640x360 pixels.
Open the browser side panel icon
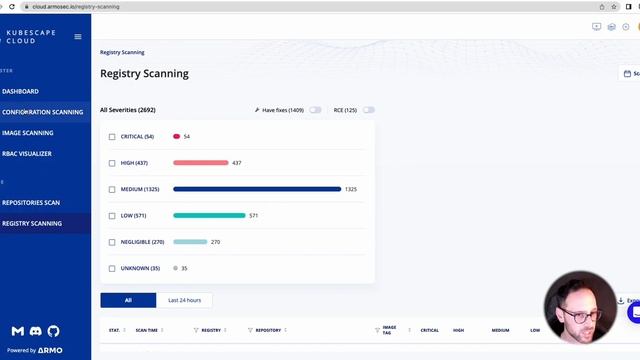(x=629, y=7)
